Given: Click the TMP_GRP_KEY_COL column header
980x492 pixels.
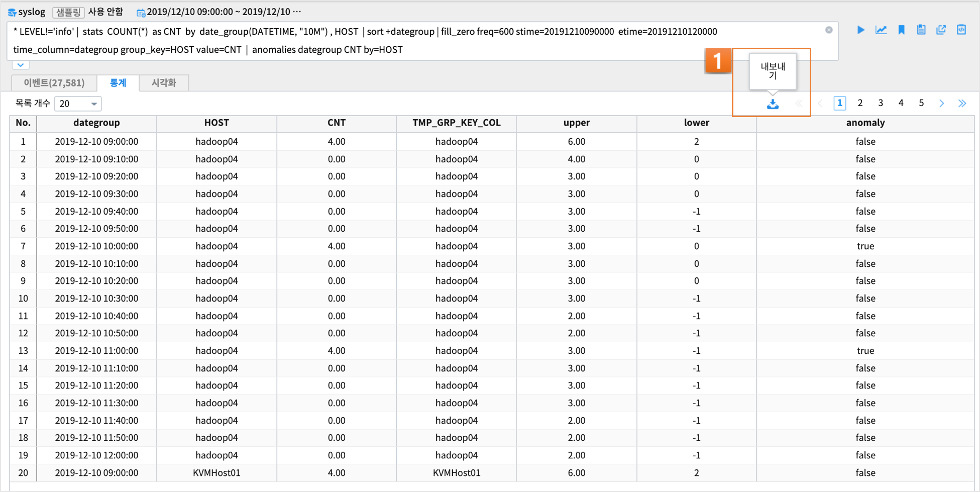Looking at the screenshot, I should 457,123.
